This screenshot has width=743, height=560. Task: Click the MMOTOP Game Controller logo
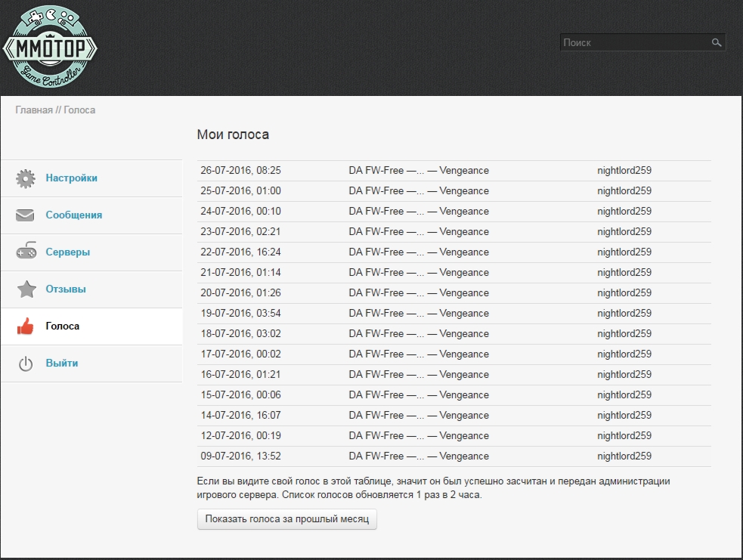[50, 48]
